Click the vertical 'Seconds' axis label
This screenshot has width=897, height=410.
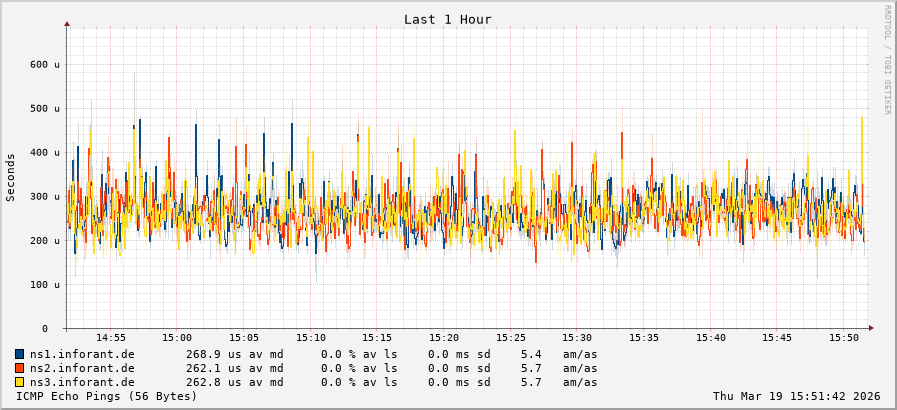click(x=11, y=177)
